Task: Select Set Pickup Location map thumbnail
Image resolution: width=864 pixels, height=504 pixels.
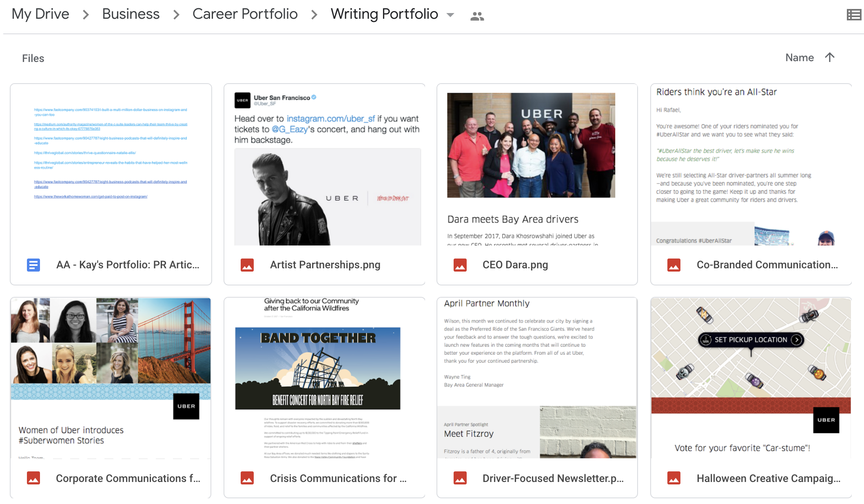Action: tap(751, 378)
